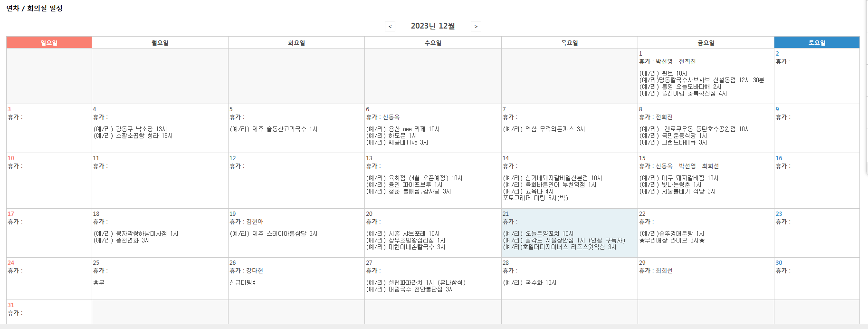The width and height of the screenshot is (868, 329).
Task: Click 김현아 vacation on the 19th
Action: (255, 222)
